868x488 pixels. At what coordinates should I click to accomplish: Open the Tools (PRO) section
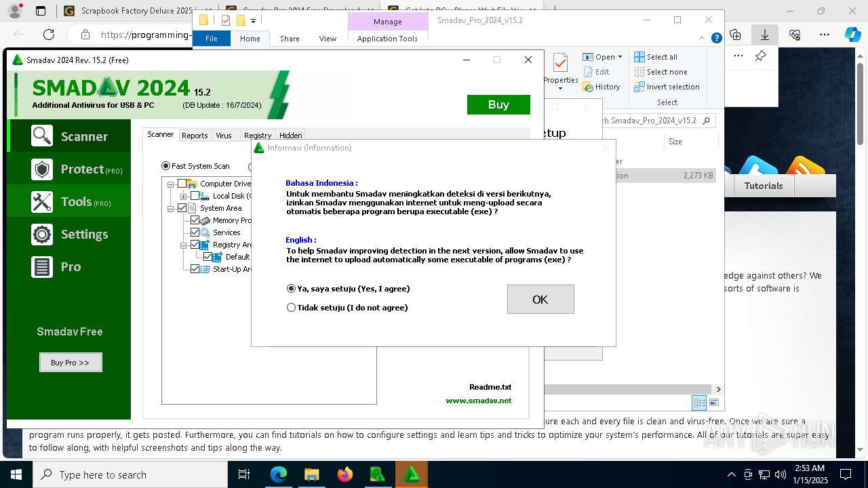point(68,201)
